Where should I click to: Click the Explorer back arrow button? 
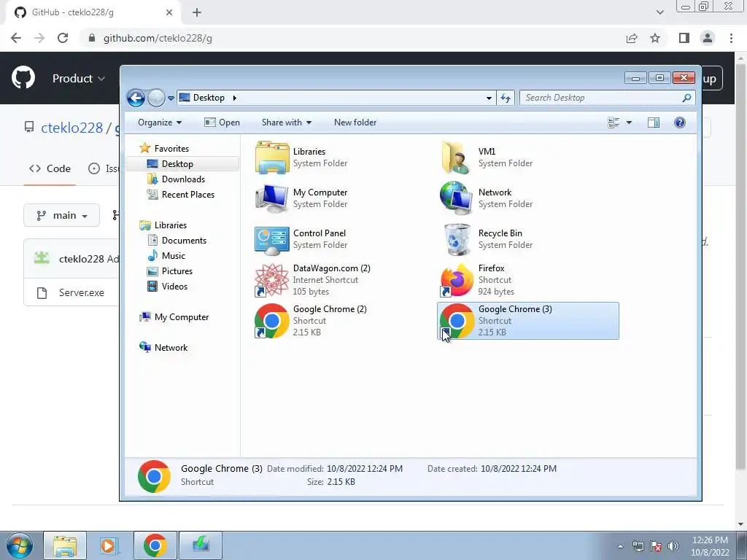(136, 98)
